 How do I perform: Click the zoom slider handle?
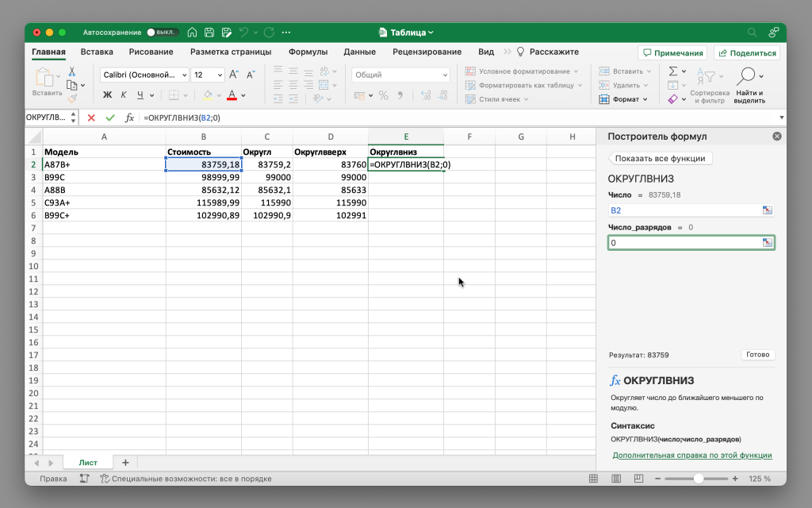(x=699, y=479)
